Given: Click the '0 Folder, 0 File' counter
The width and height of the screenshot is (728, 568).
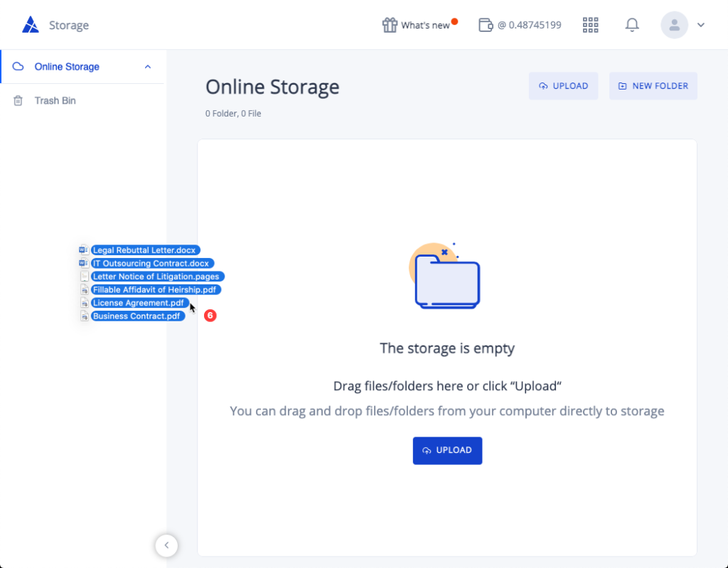Looking at the screenshot, I should click(x=233, y=113).
